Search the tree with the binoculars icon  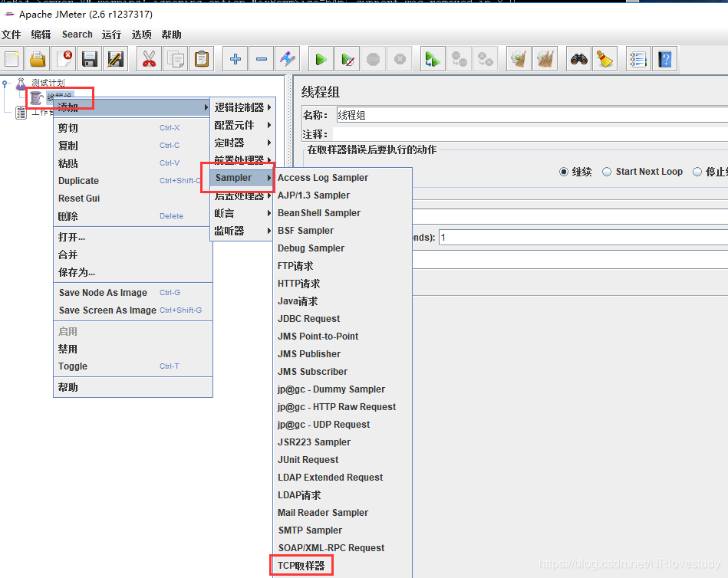pos(578,59)
